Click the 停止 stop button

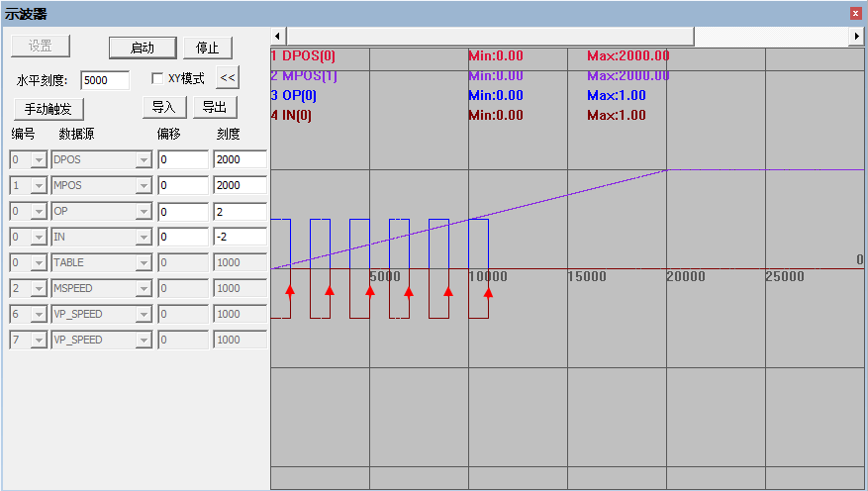click(208, 48)
